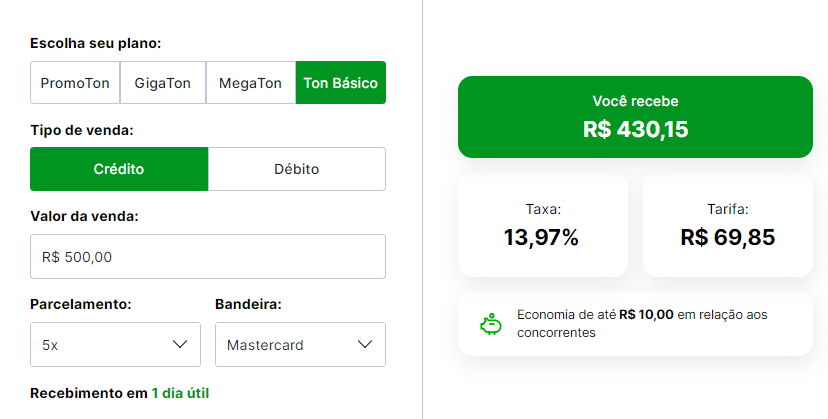Select the PromoTon plan
Screen dimensions: 828x419
pyautogui.click(x=75, y=83)
